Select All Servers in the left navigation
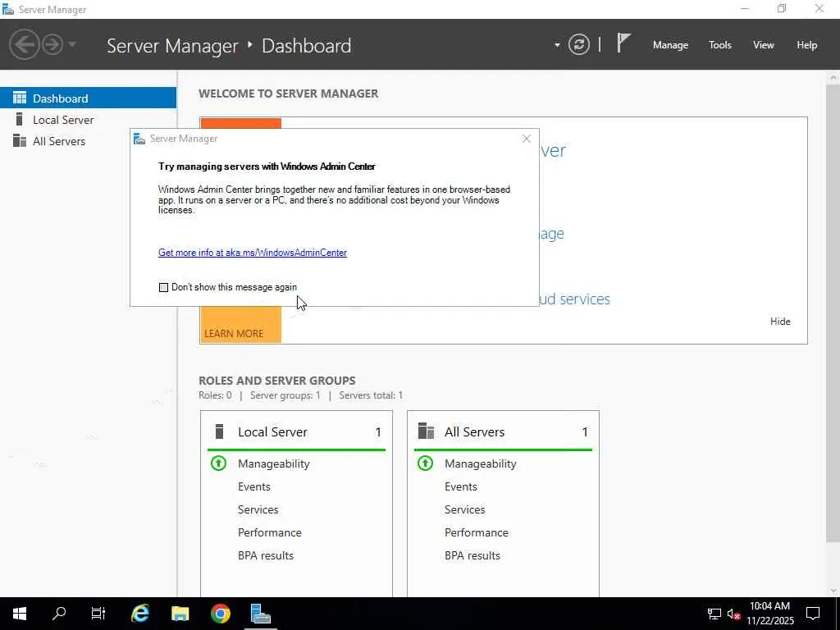The width and height of the screenshot is (840, 630). click(x=88, y=141)
